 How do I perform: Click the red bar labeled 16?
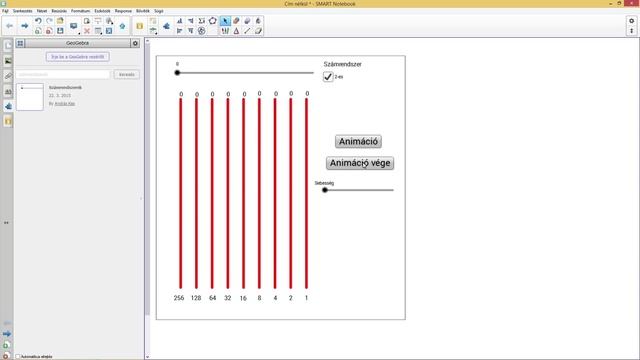[244, 193]
